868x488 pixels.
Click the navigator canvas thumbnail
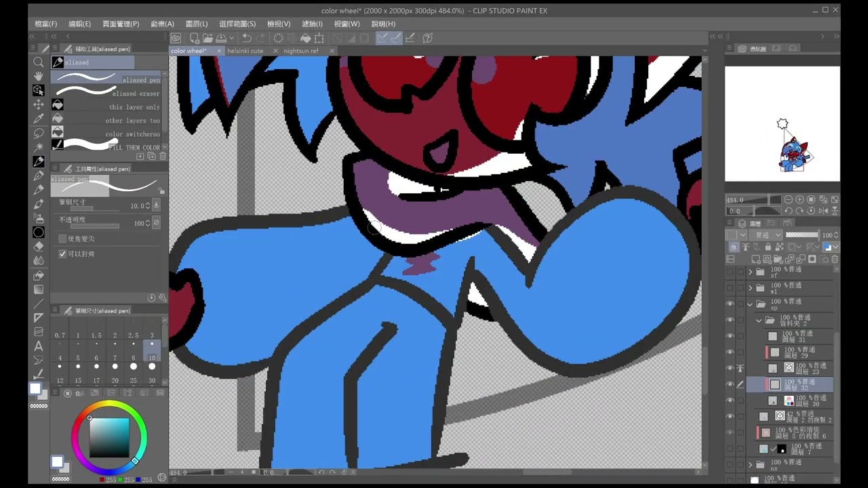[783, 123]
